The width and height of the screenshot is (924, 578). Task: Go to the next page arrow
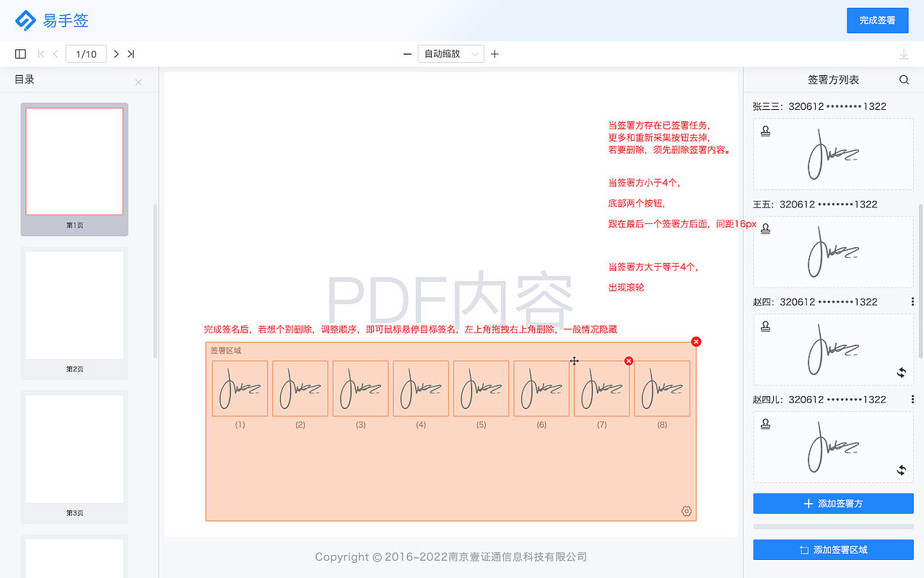[x=115, y=53]
